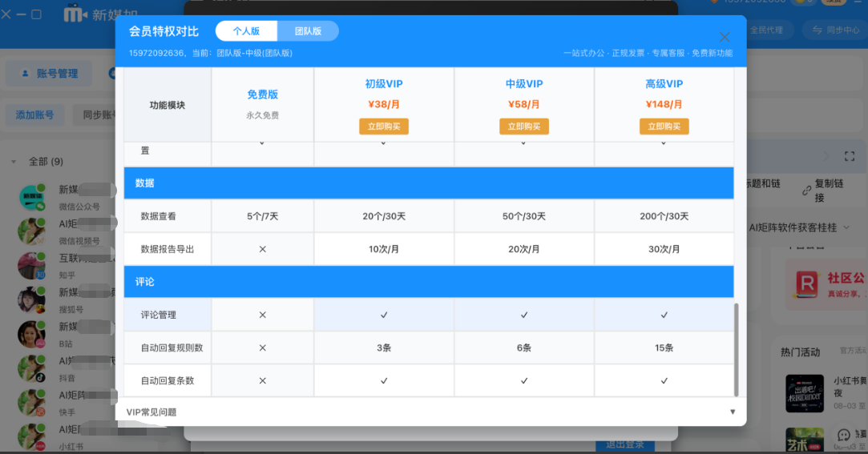Click the 5个/7天 cell

[x=262, y=216]
